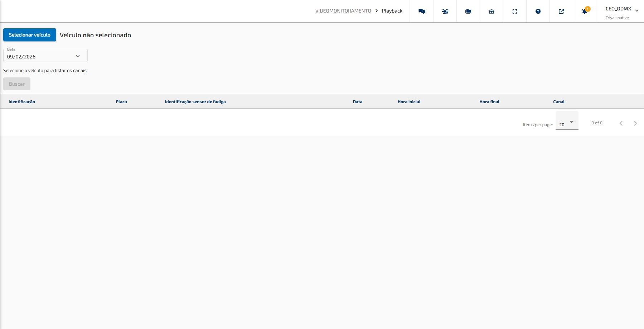This screenshot has width=644, height=329.
Task: Click the Hora inicial column header
Action: 409,102
